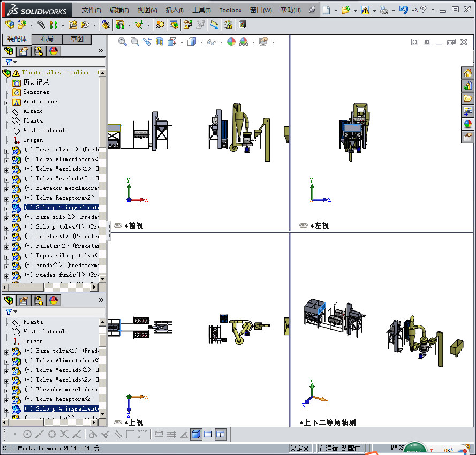Toggle the link views icon beside 左视

point(304,225)
